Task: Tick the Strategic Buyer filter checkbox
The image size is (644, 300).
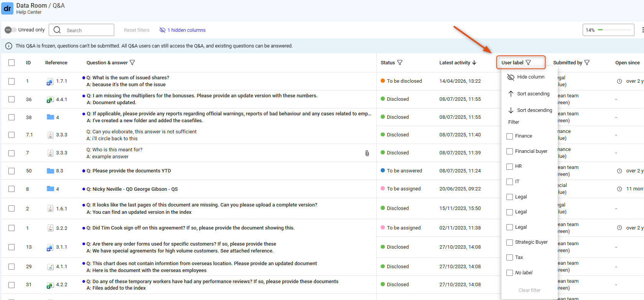Action: pos(509,243)
